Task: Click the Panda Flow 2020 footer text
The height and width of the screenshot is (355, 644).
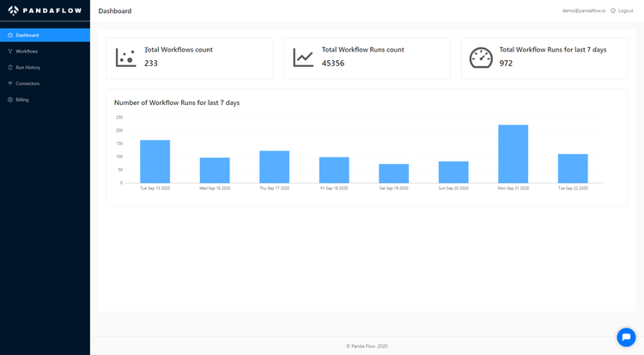Action: (x=367, y=346)
